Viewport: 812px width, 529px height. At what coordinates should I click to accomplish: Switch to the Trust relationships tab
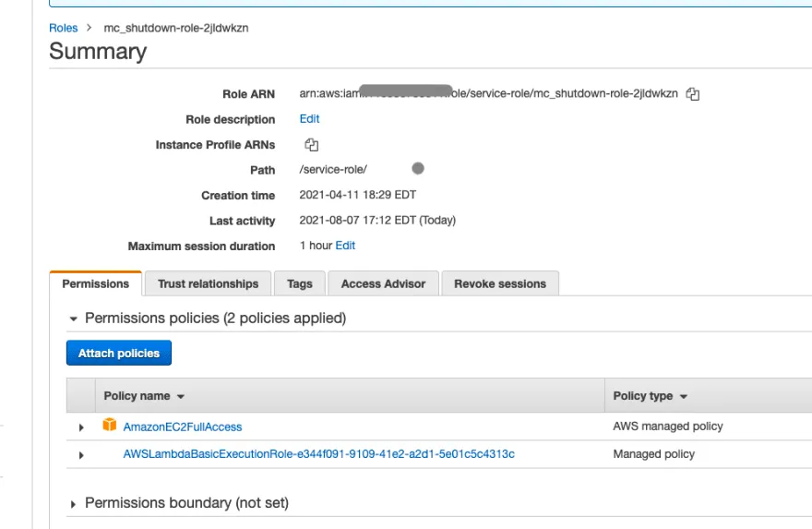click(x=208, y=284)
